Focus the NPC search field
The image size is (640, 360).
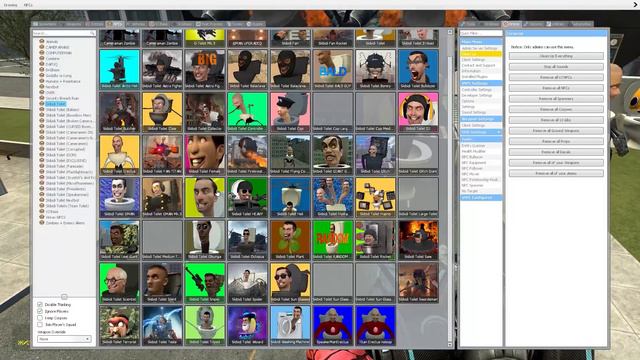[64, 33]
